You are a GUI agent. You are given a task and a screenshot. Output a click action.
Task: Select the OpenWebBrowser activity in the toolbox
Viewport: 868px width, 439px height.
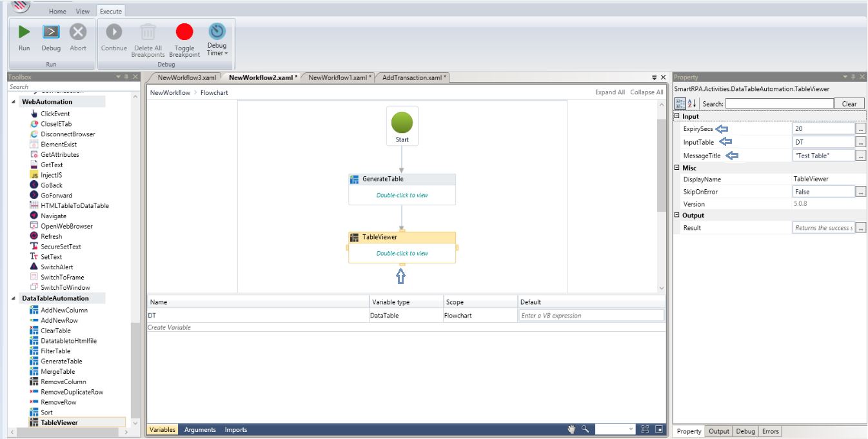coord(66,226)
